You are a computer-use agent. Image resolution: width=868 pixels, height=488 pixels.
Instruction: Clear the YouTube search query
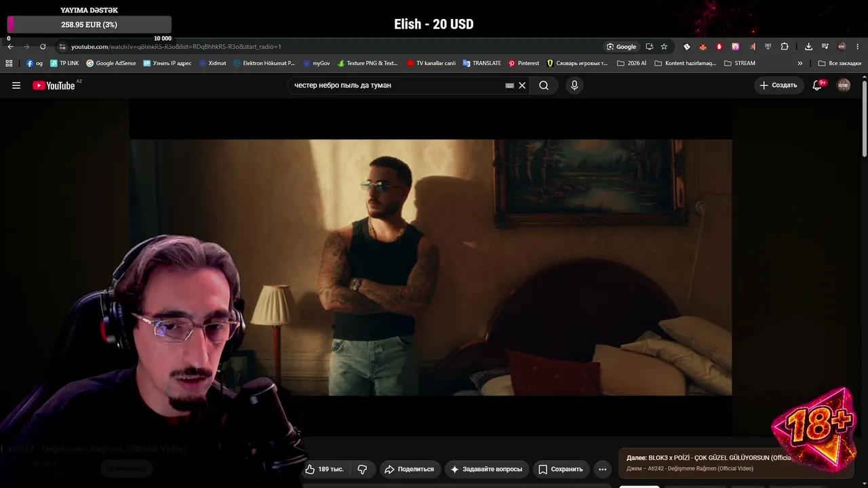coord(522,85)
